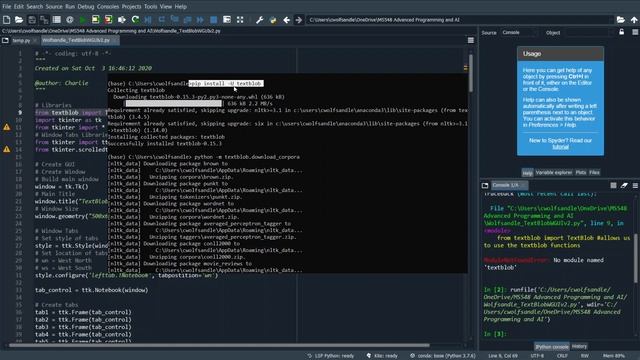Open the Projects menu
Viewport: 640px width, 360px height.
click(x=131, y=7)
